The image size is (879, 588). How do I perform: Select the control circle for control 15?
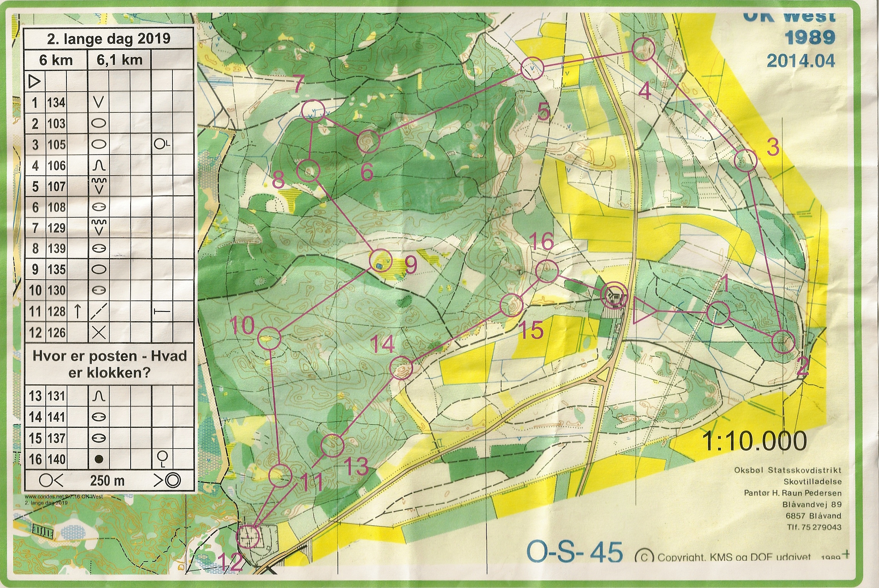[511, 305]
